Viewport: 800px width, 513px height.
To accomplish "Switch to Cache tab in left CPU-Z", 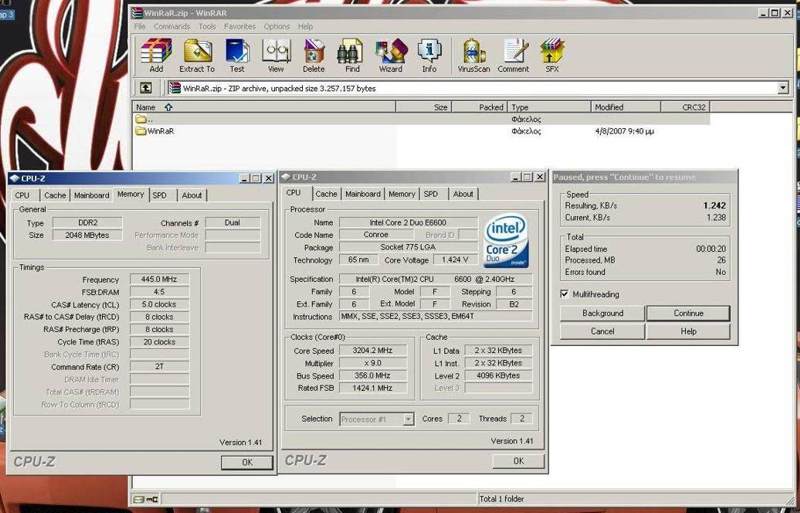I will click(x=55, y=196).
